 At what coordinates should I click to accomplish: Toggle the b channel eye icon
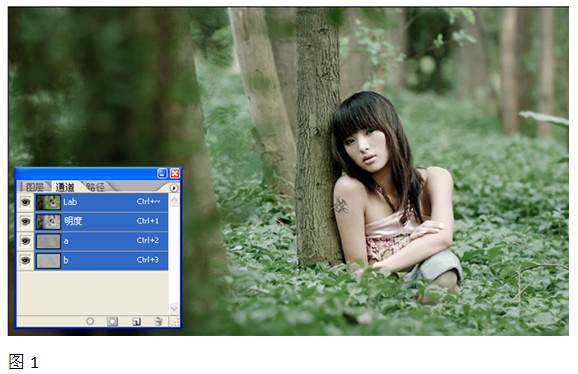(x=25, y=260)
